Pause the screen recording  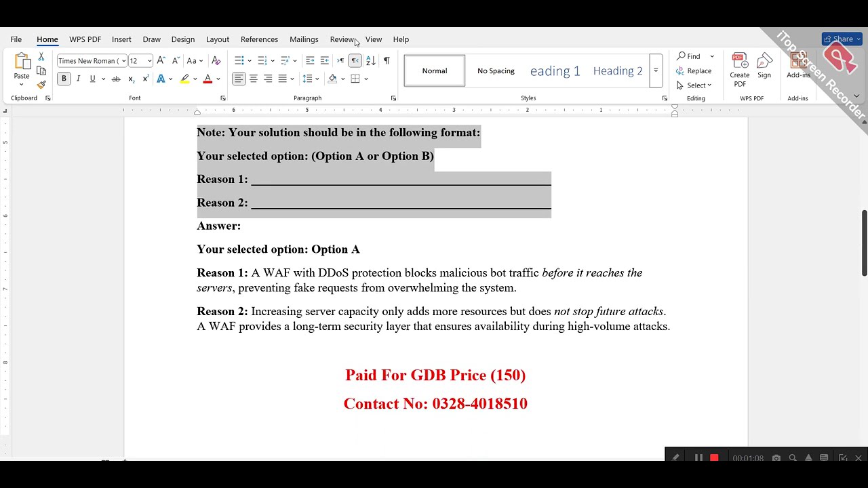(698, 458)
